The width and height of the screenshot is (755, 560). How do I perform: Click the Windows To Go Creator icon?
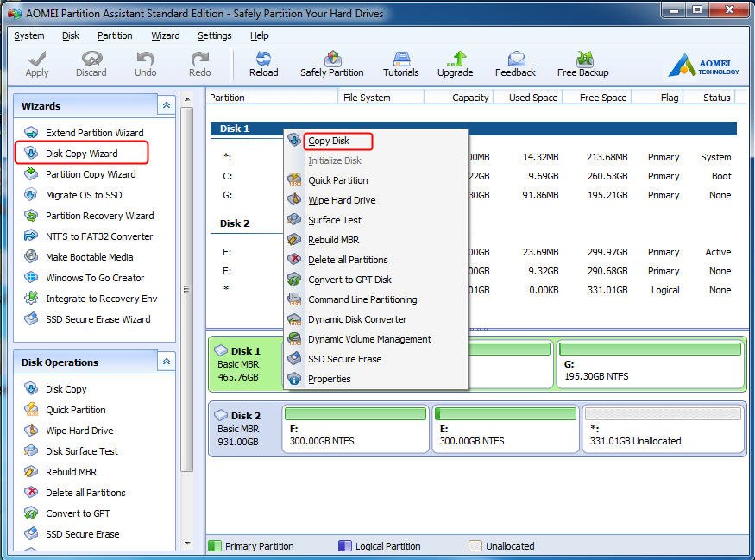click(31, 277)
